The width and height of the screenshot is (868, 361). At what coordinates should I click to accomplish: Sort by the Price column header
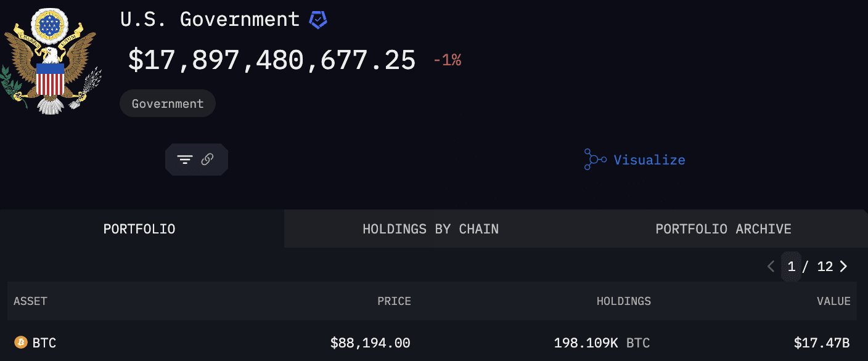(394, 301)
